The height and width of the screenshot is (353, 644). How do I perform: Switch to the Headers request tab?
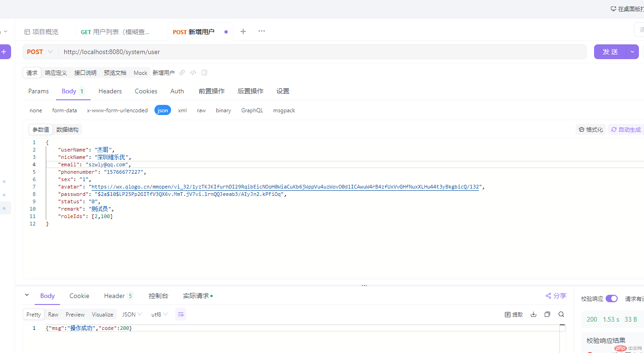click(110, 91)
